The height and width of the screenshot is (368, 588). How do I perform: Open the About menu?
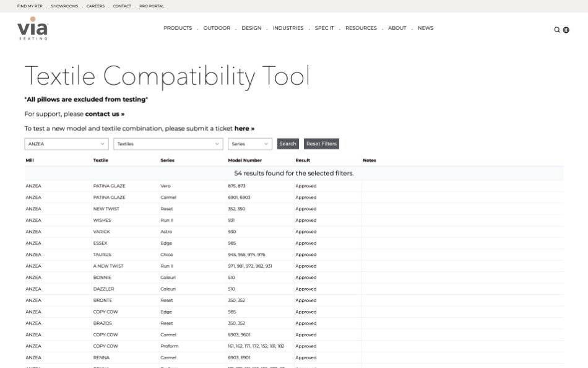point(397,28)
